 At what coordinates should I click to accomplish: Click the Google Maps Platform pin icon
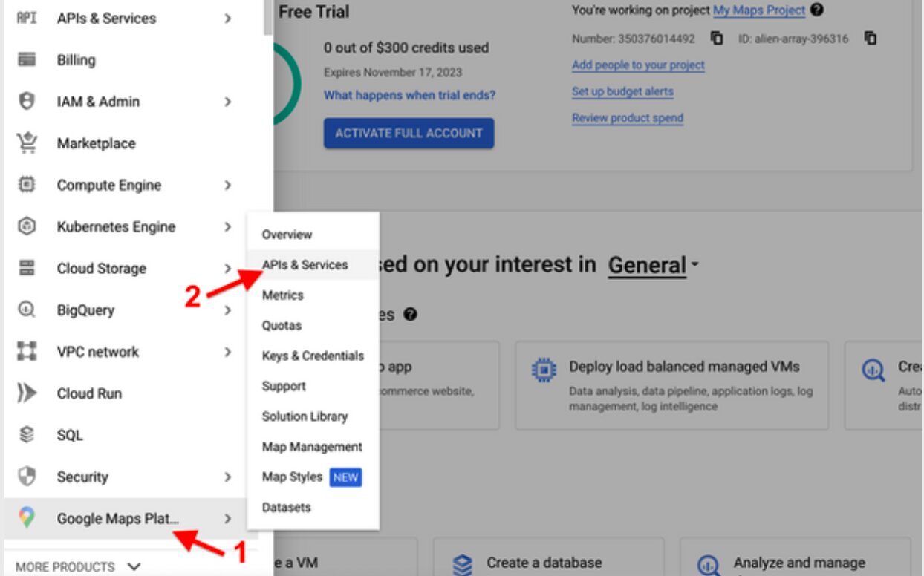click(x=27, y=518)
